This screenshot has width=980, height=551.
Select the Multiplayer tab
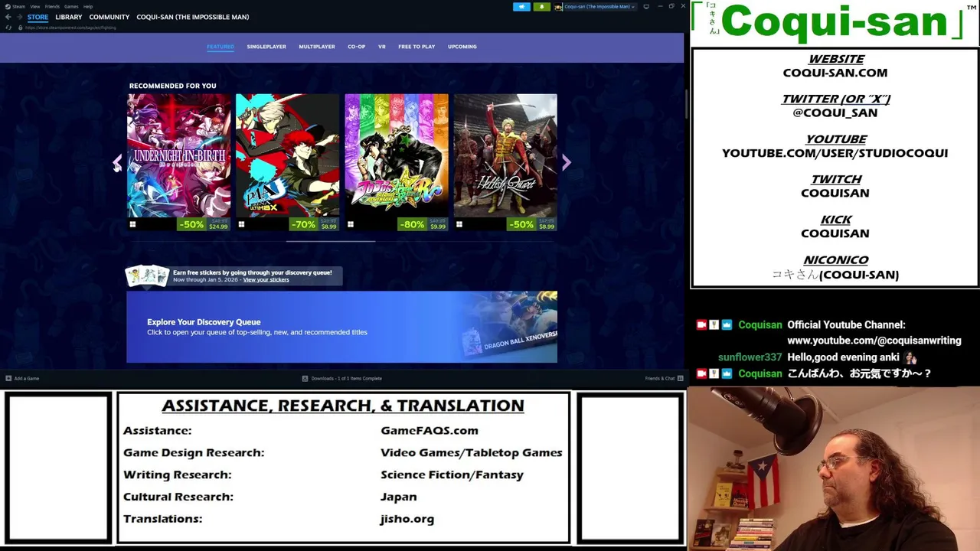point(317,47)
